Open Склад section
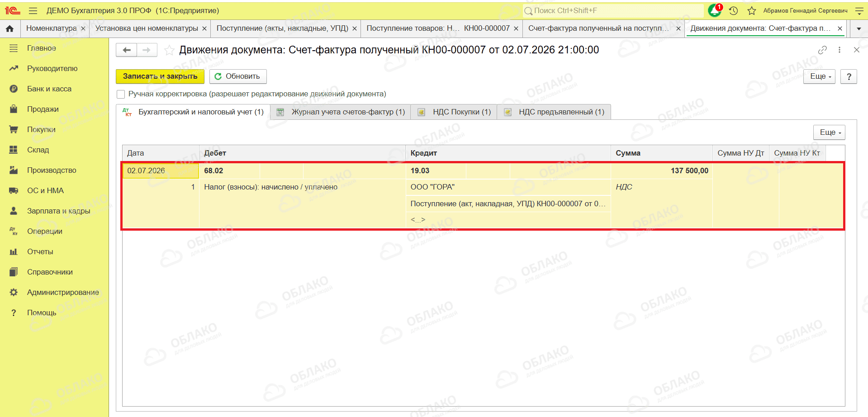The height and width of the screenshot is (417, 868). pos(38,150)
